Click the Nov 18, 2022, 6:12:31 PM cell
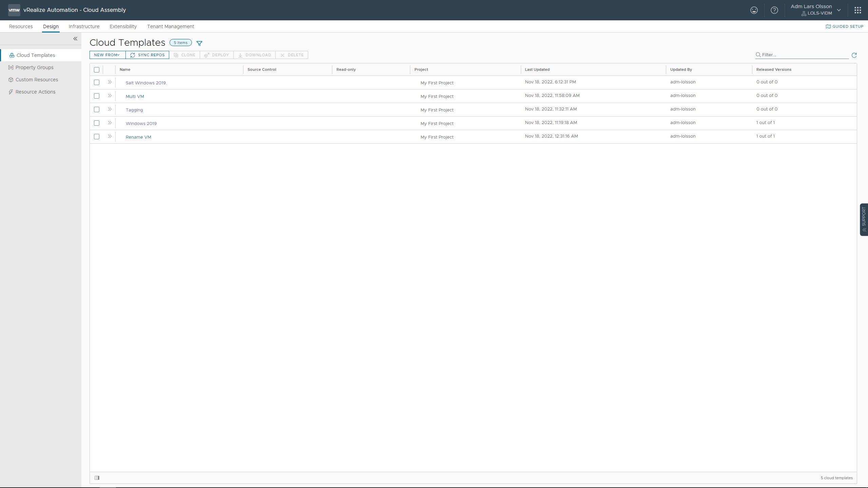 (x=551, y=82)
